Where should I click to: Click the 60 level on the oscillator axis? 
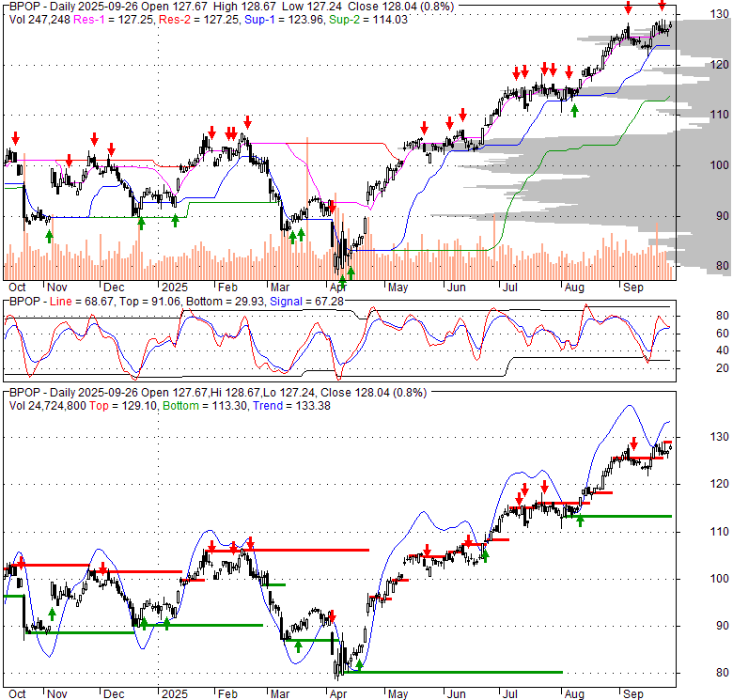723,334
